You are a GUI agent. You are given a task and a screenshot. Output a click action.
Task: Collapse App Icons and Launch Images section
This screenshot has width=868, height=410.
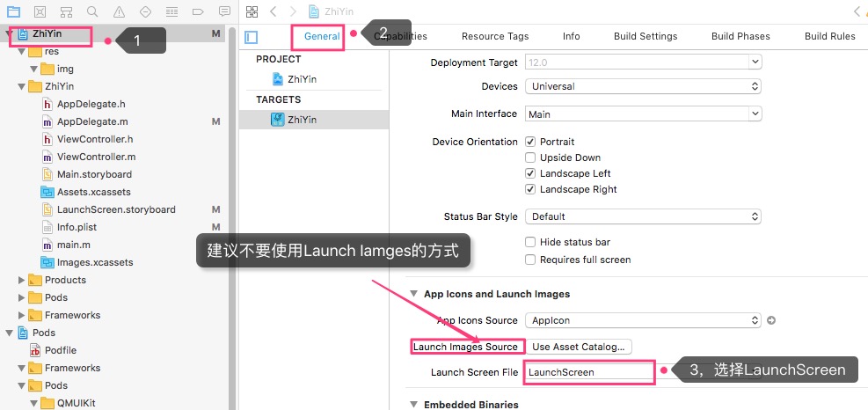(x=413, y=294)
